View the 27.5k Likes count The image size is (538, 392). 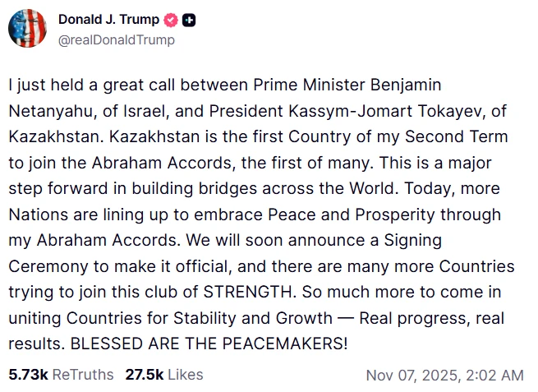click(143, 375)
